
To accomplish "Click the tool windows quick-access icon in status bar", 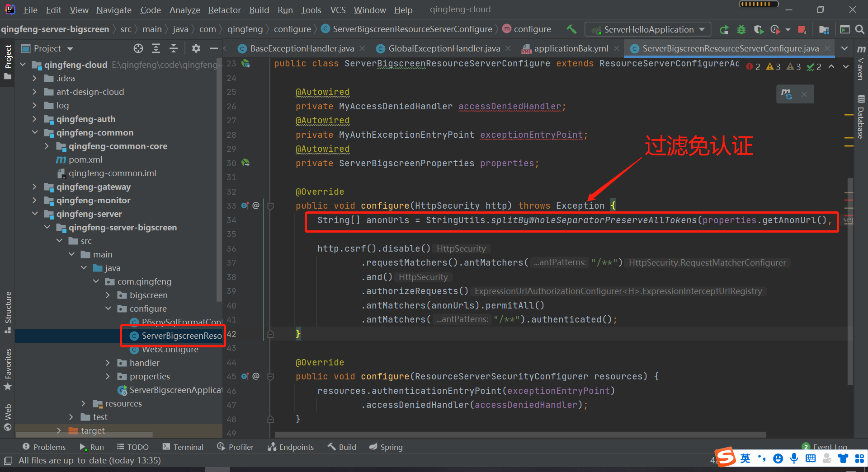I will point(8,461).
